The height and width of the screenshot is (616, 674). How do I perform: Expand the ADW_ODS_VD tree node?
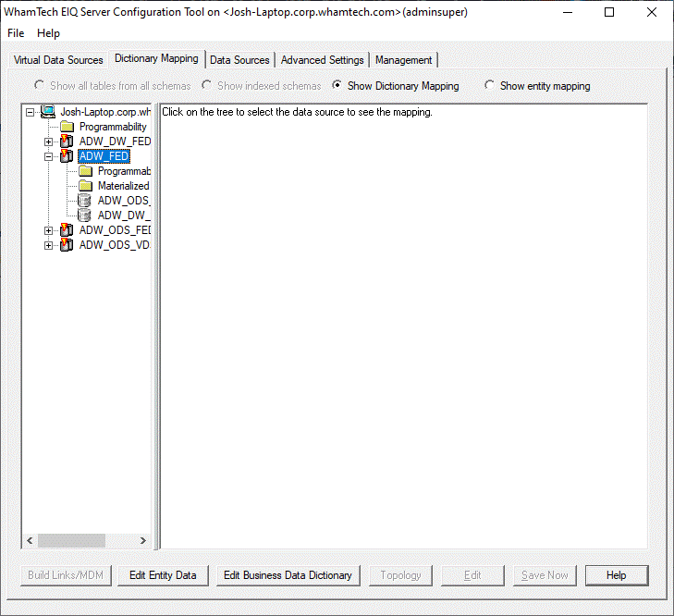(x=49, y=246)
